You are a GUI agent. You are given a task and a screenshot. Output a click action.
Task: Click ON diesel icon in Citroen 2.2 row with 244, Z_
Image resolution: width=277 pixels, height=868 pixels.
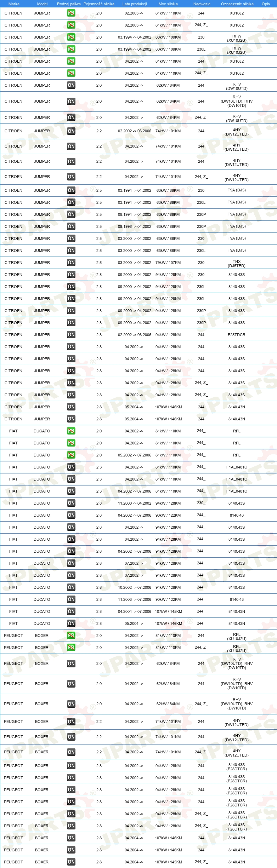coord(71,177)
